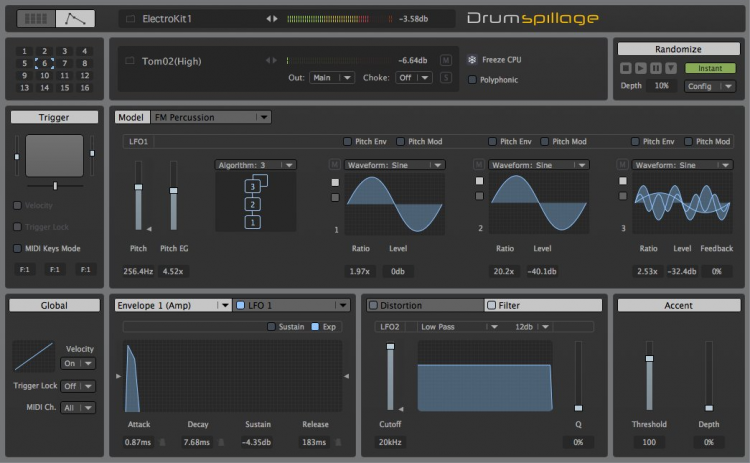Click the green Instant button
Screen dimensions: 750x463
(710, 68)
